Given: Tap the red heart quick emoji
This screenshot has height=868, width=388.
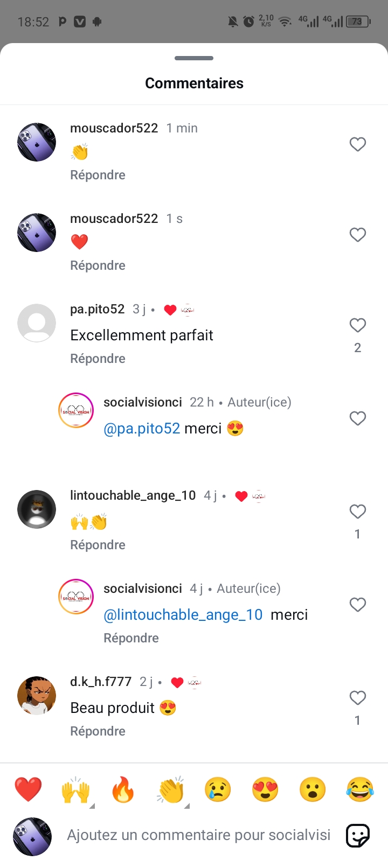Looking at the screenshot, I should [x=28, y=790].
